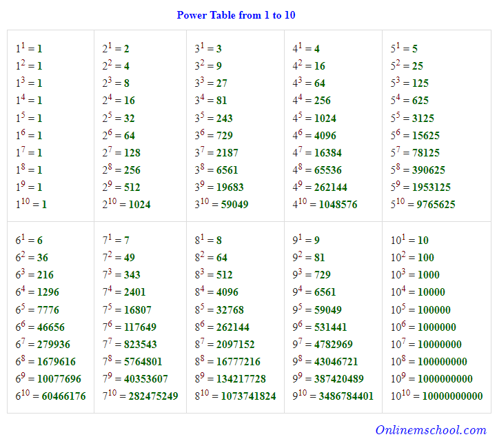
Task: Click the 4 to the power 8 = 65536 entry
Action: (x=317, y=170)
